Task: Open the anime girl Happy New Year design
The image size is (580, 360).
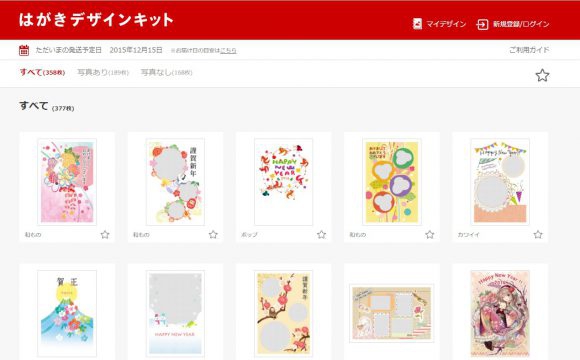Action: pyautogui.click(x=500, y=313)
